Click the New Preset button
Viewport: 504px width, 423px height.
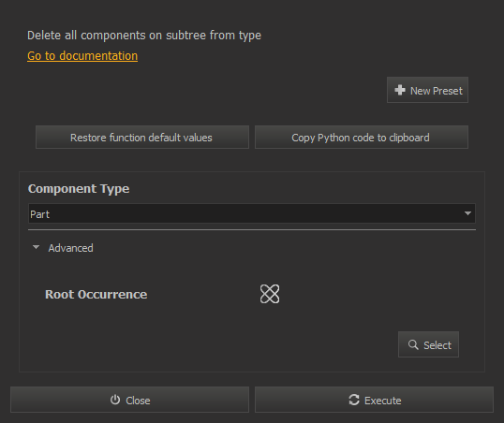click(427, 90)
